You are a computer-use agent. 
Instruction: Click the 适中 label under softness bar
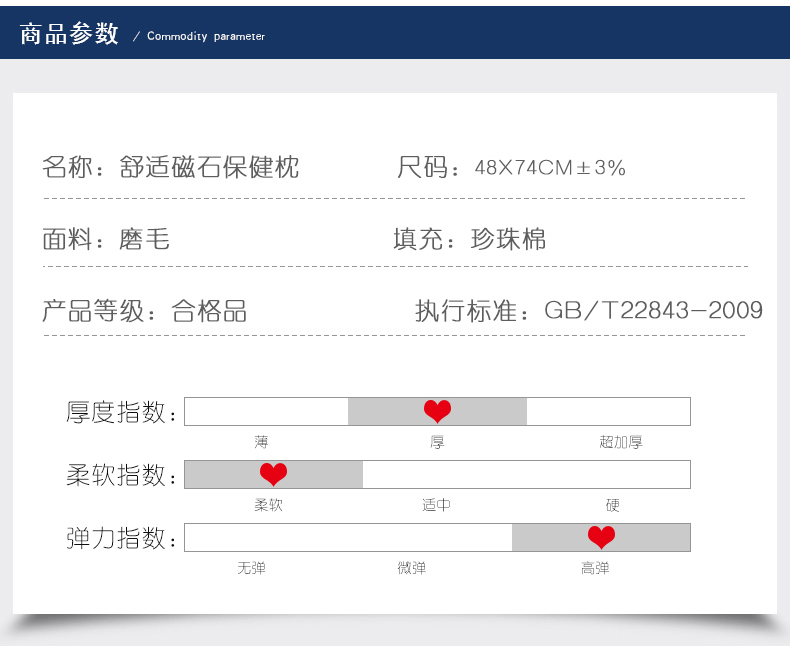coord(436,504)
